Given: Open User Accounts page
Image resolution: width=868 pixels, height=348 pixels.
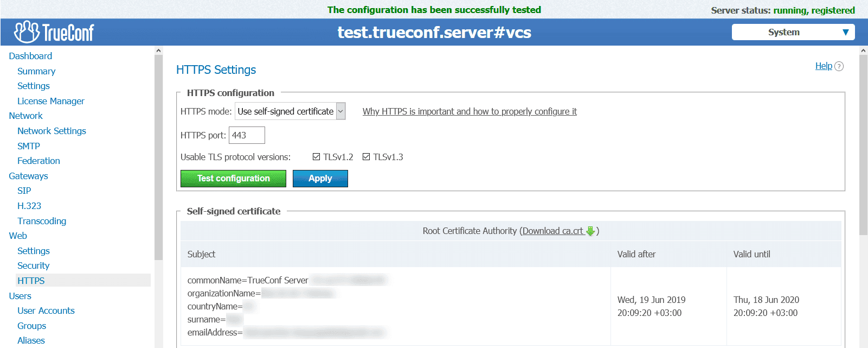Looking at the screenshot, I should tap(46, 311).
